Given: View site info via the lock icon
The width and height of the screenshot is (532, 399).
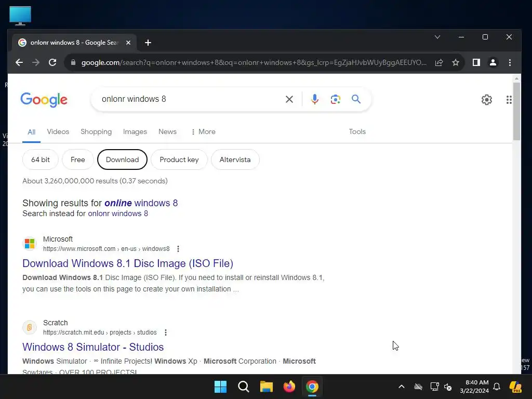Looking at the screenshot, I should point(73,62).
